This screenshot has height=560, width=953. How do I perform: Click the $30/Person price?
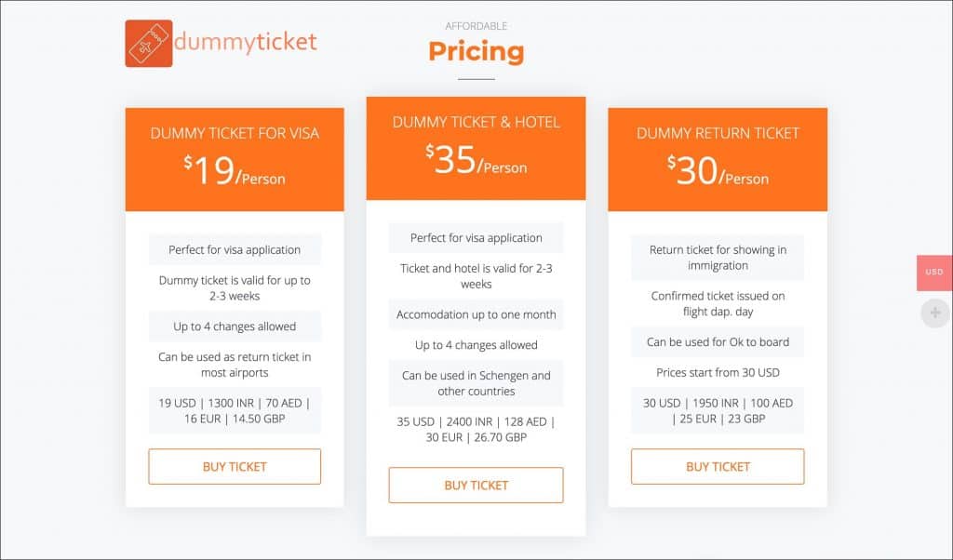(718, 170)
